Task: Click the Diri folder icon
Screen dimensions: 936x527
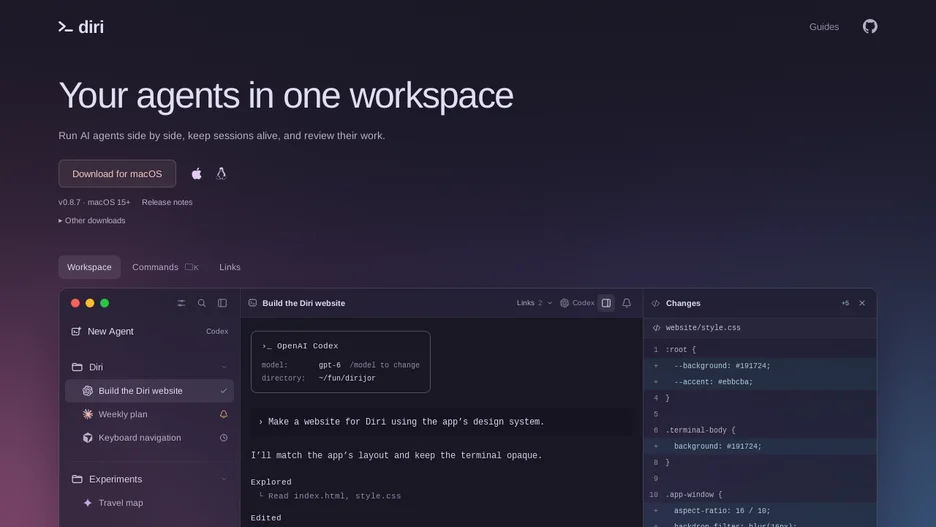Action: (77, 367)
